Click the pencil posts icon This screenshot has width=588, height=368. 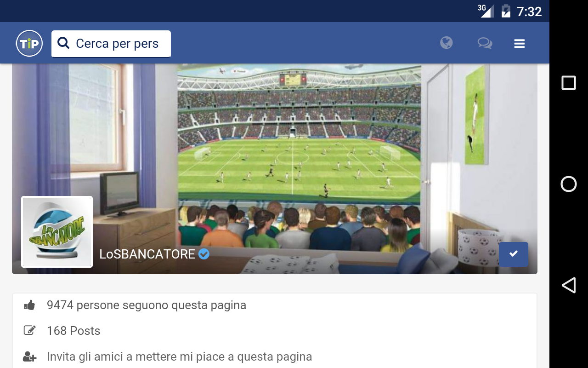(29, 330)
